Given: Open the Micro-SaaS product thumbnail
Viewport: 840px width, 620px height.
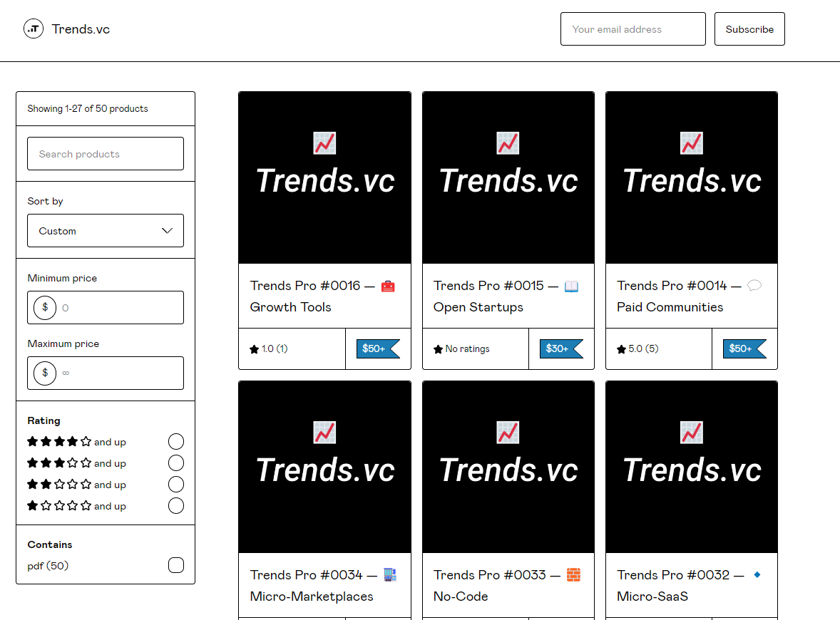Looking at the screenshot, I should (x=692, y=467).
